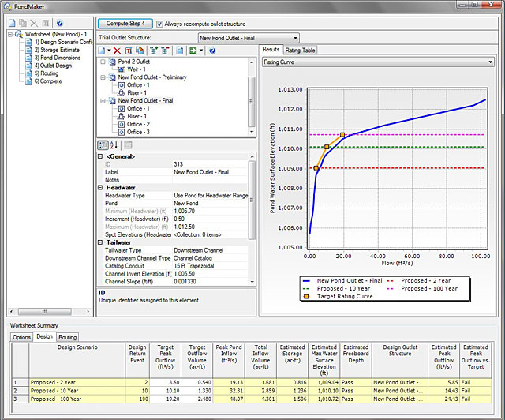Click the Compute Step 4 button

125,24
